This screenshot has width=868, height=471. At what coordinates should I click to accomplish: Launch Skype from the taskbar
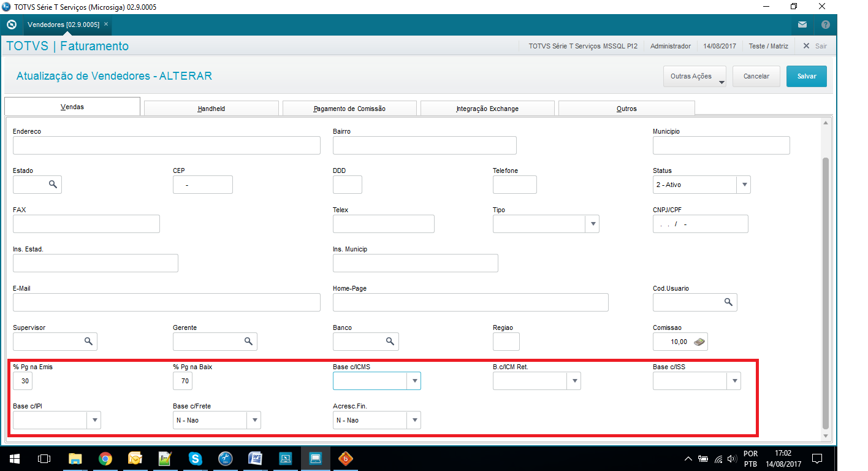(x=196, y=458)
